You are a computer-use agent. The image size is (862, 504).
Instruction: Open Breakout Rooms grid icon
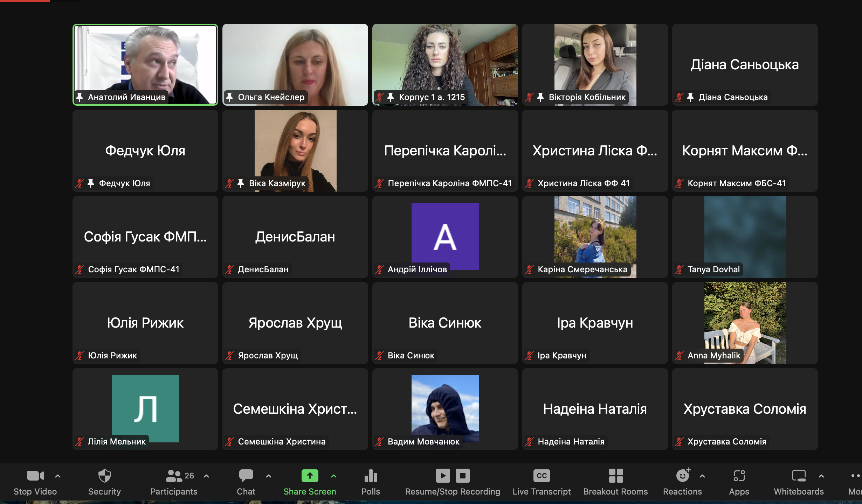(x=616, y=476)
